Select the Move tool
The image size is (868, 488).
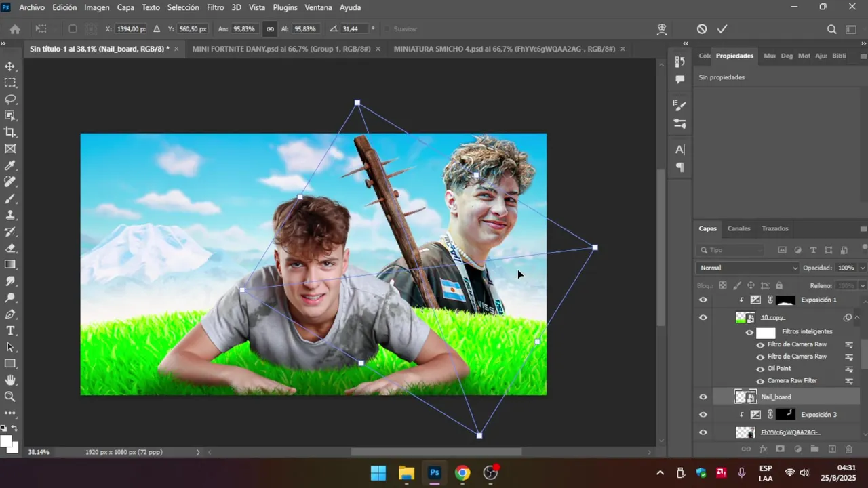click(10, 66)
